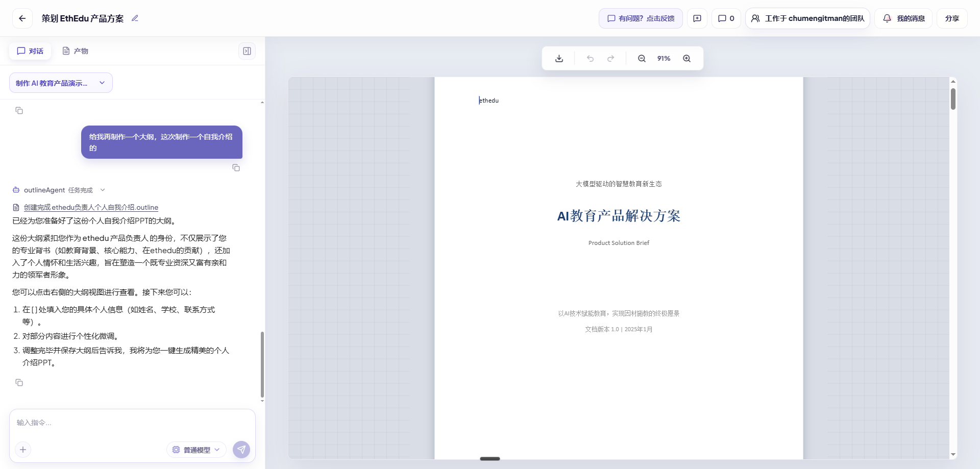Open the 有问题？点击反馈 feedback button
This screenshot has width=980, height=469.
(641, 18)
